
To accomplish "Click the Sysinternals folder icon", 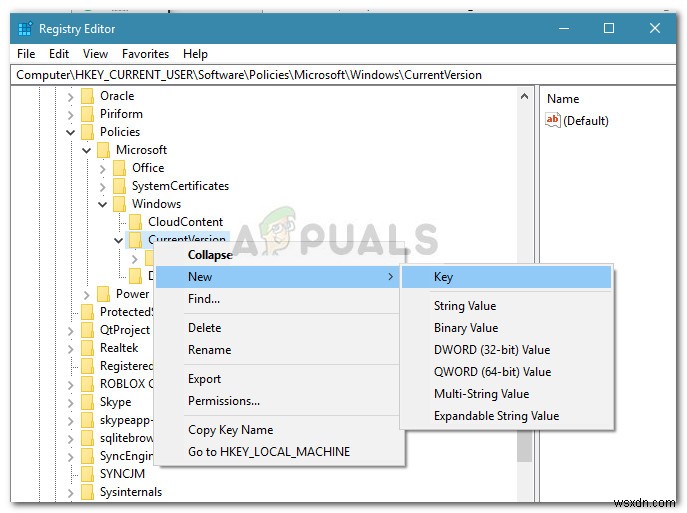I will (x=88, y=492).
